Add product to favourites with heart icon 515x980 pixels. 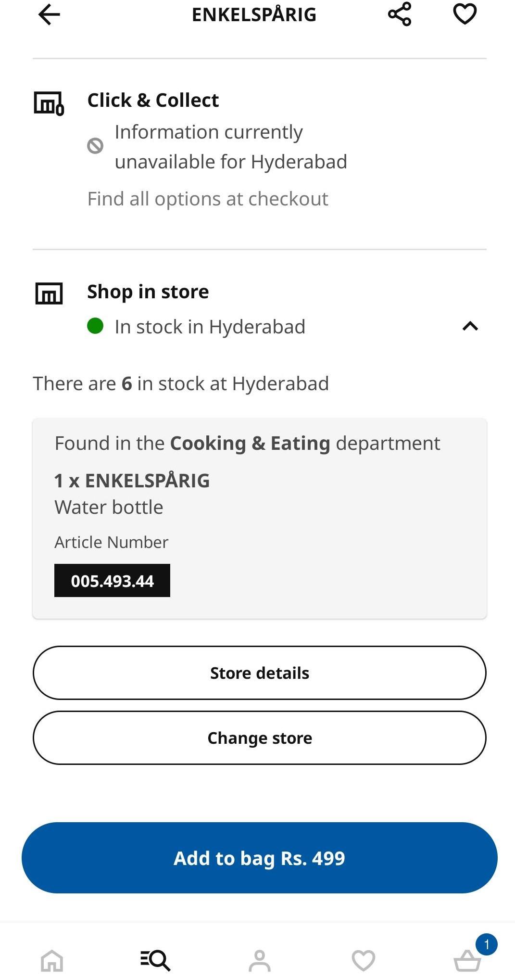(465, 14)
